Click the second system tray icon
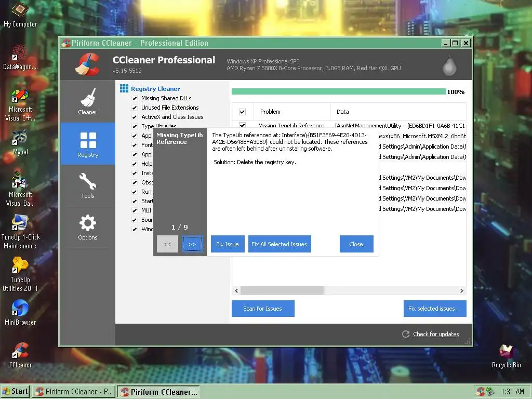This screenshot has height=399, width=532. click(x=490, y=392)
